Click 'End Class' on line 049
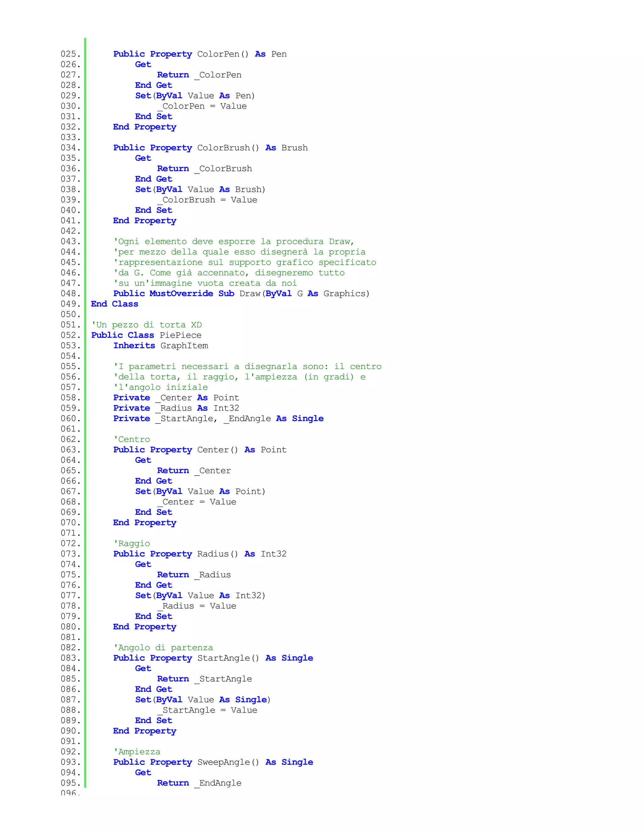The image size is (644, 833). tap(114, 304)
